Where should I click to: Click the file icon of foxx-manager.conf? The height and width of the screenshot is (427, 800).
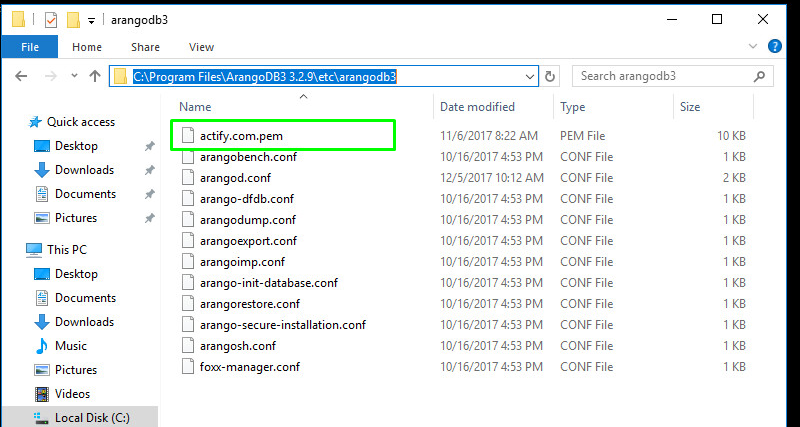[x=188, y=366]
